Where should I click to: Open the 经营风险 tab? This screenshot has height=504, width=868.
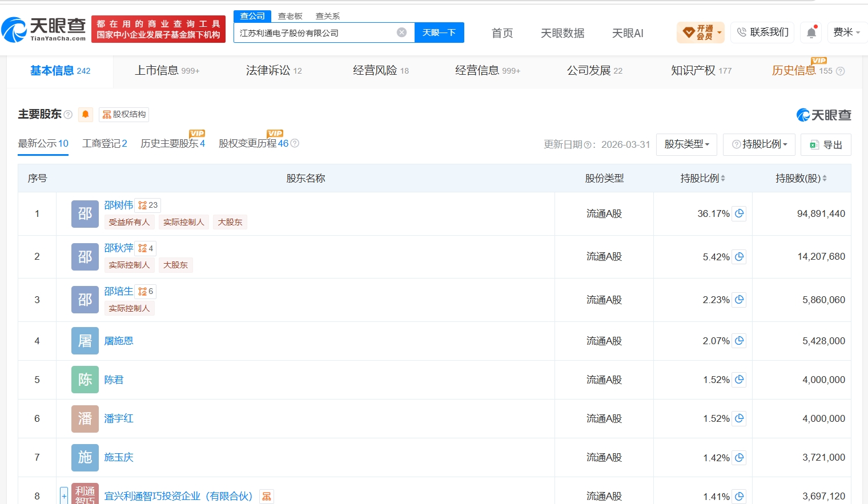click(x=381, y=71)
